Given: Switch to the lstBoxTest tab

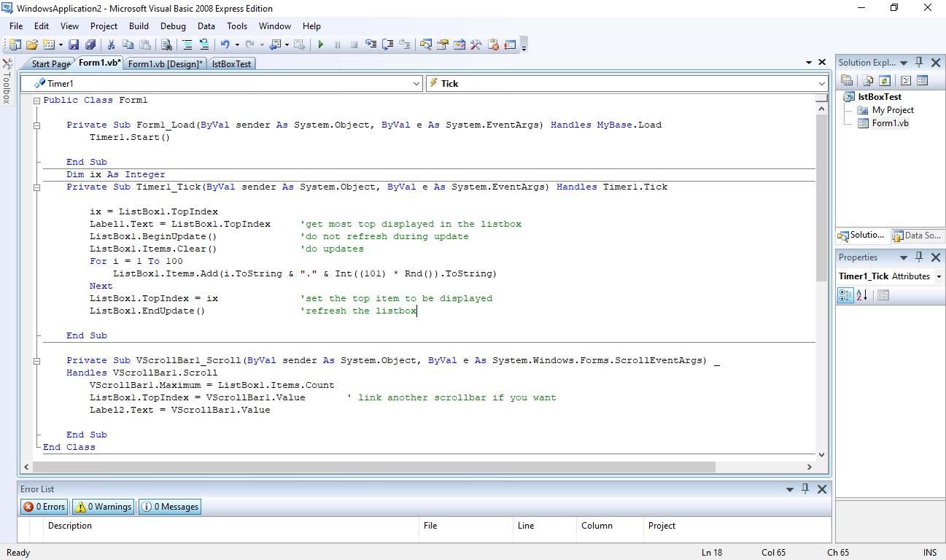Looking at the screenshot, I should click(x=231, y=64).
